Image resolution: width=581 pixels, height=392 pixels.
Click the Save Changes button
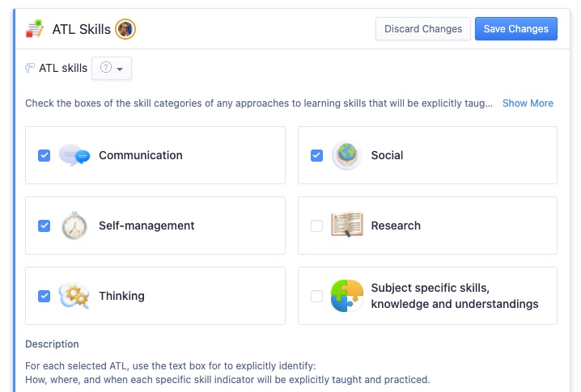pos(515,29)
